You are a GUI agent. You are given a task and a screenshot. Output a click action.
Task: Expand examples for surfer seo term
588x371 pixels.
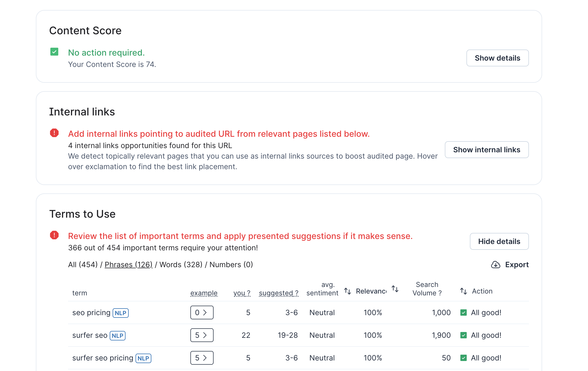(202, 335)
